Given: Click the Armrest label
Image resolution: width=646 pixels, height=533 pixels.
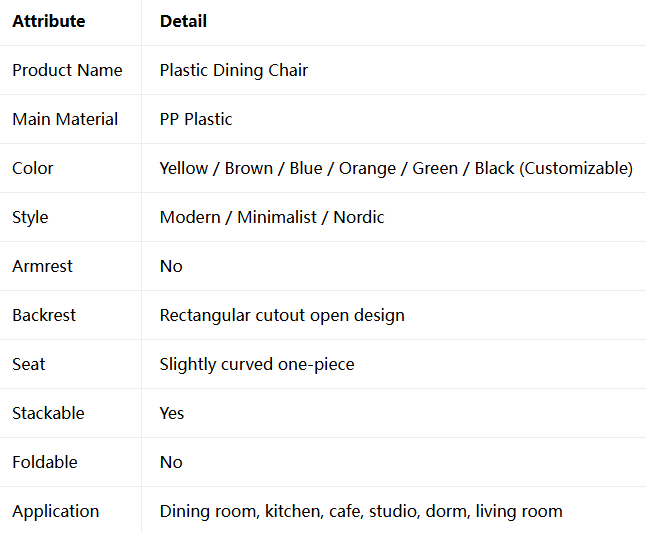Looking at the screenshot, I should tap(42, 266).
